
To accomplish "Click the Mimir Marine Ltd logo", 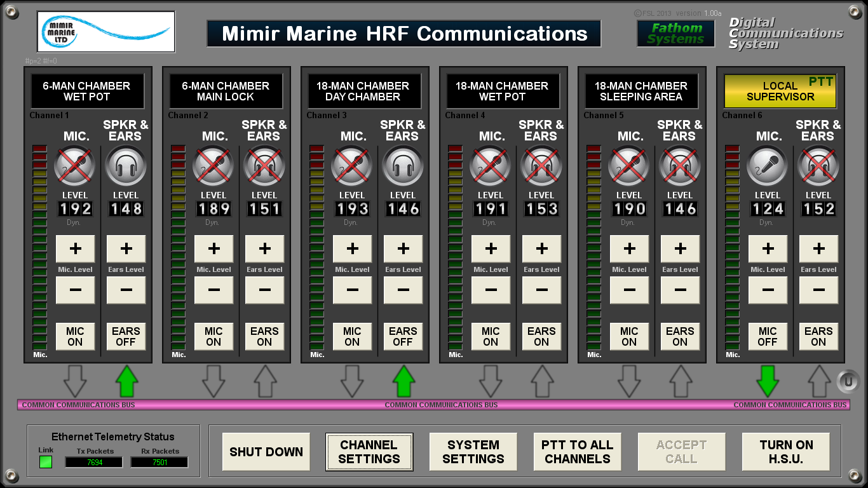I will 106,31.
